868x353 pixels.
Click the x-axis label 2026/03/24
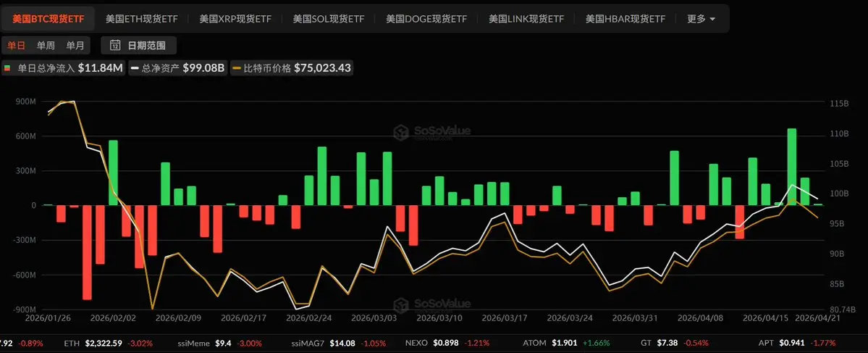(570, 318)
